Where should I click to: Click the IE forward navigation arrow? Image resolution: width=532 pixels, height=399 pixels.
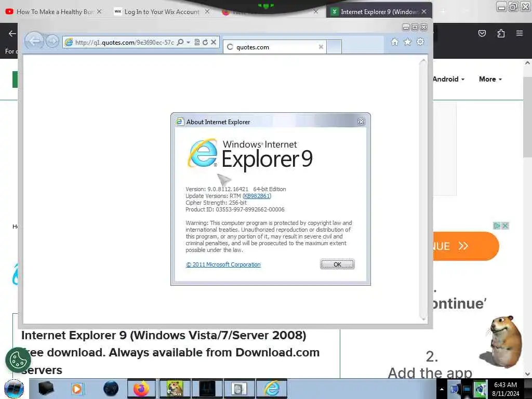(x=52, y=42)
